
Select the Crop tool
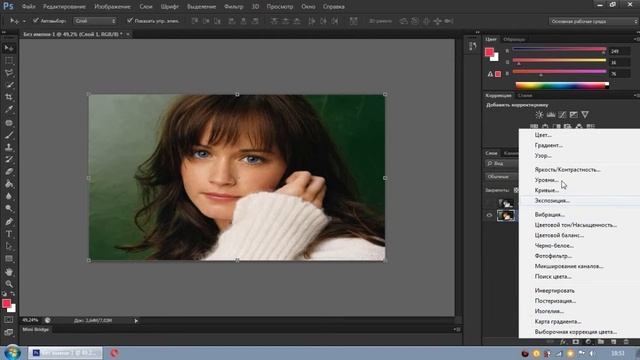[9, 97]
